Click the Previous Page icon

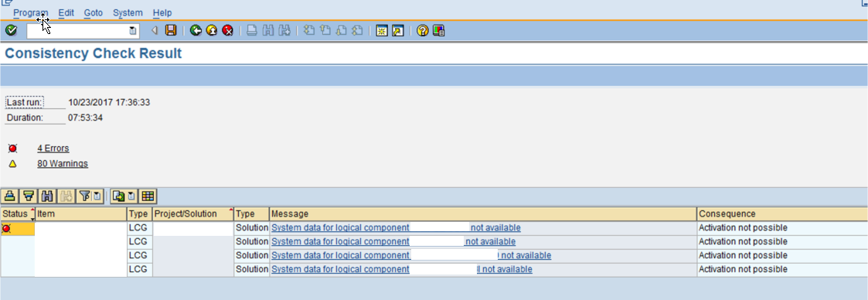pos(325,31)
